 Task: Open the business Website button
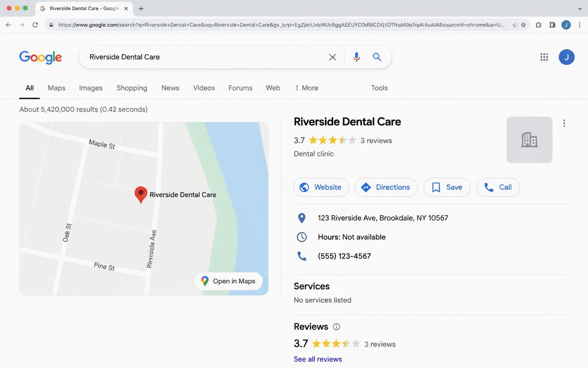(x=321, y=187)
